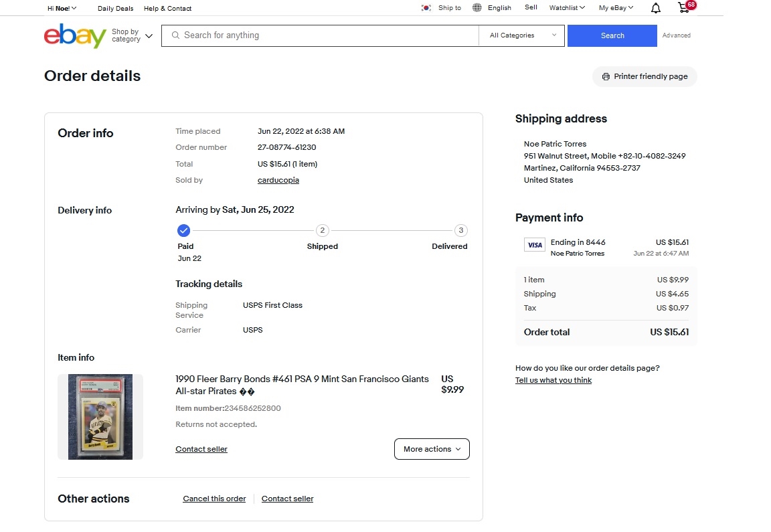Screen dimensions: 771x532
Task: Open the shopping cart with 68 items
Action: (x=686, y=7)
